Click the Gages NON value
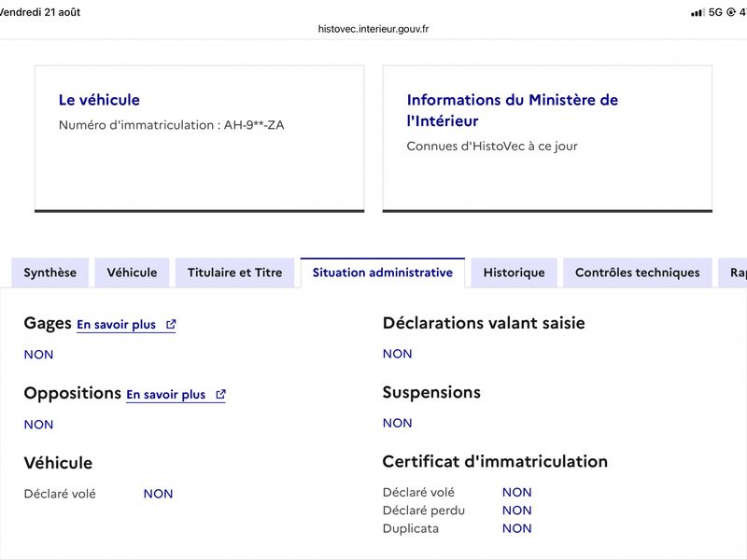The width and height of the screenshot is (747, 560). point(38,355)
